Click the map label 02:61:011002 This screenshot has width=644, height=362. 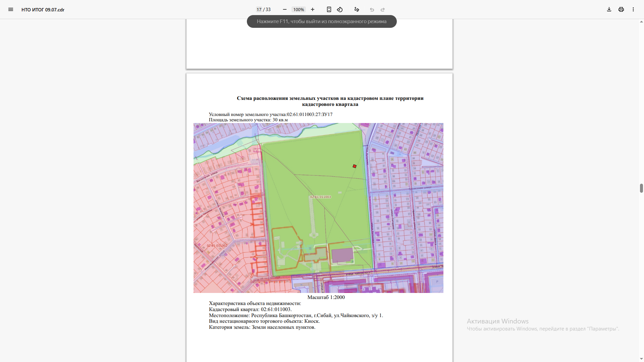tap(217, 246)
